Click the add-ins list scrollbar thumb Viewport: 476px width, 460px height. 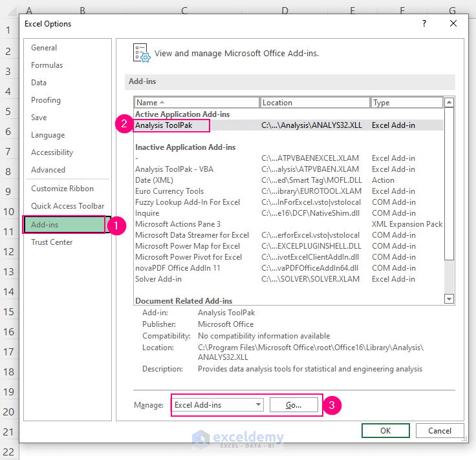(x=449, y=183)
